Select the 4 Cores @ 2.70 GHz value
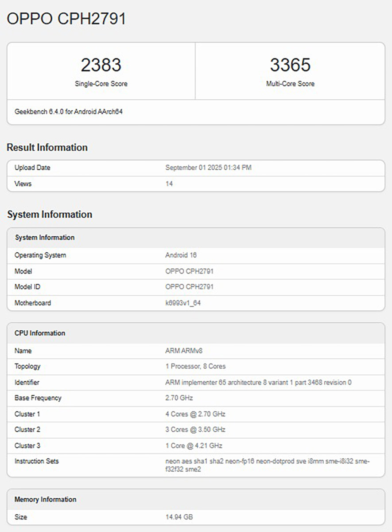This screenshot has height=532, width=392. coord(195,414)
